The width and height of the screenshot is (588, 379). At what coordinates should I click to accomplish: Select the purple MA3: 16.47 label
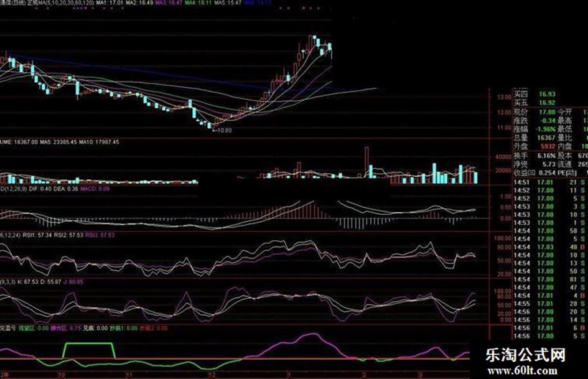click(169, 2)
